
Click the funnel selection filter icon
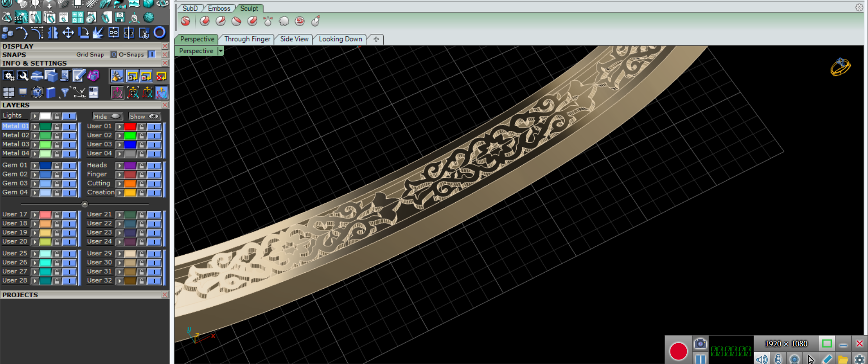coord(65,93)
